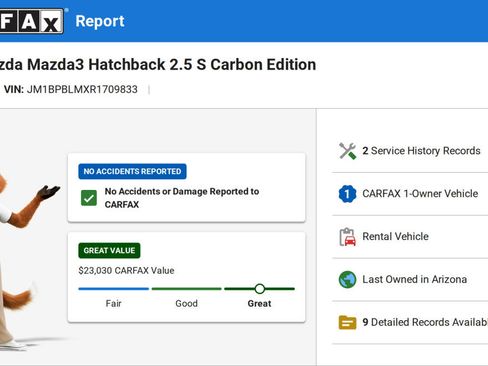Open 2 Service History Records link

[x=421, y=151]
